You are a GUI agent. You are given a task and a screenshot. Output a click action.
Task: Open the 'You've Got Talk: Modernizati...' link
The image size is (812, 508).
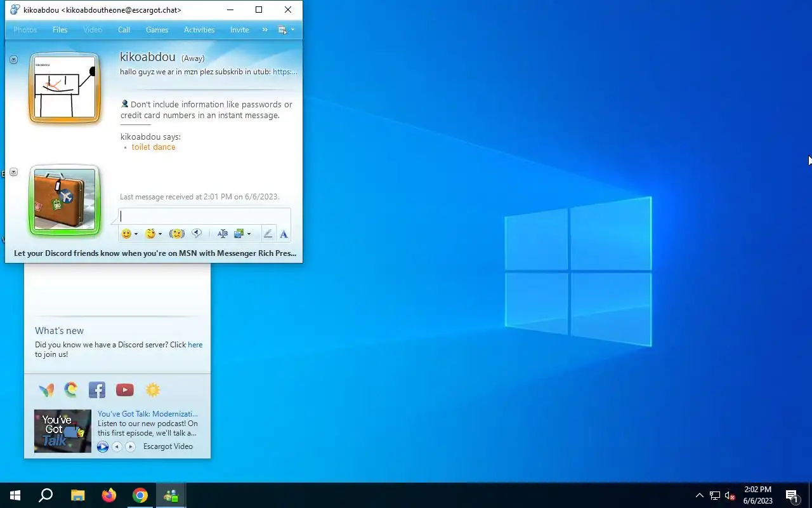[148, 414]
